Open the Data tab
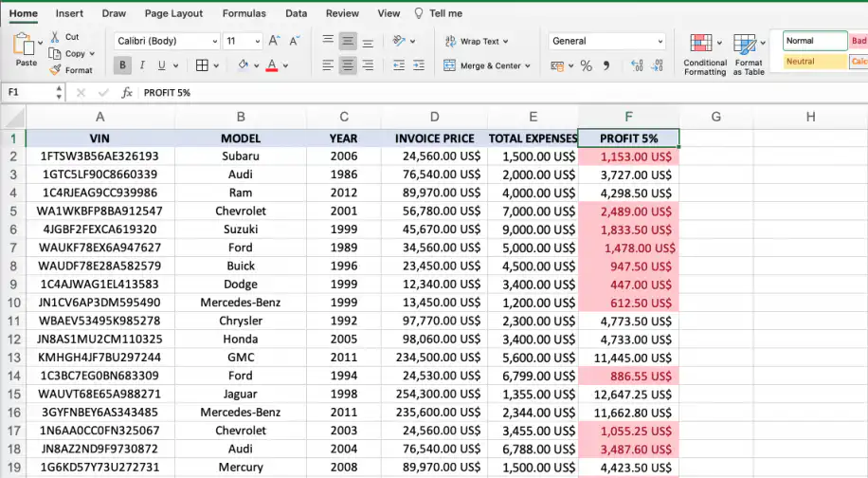 297,13
